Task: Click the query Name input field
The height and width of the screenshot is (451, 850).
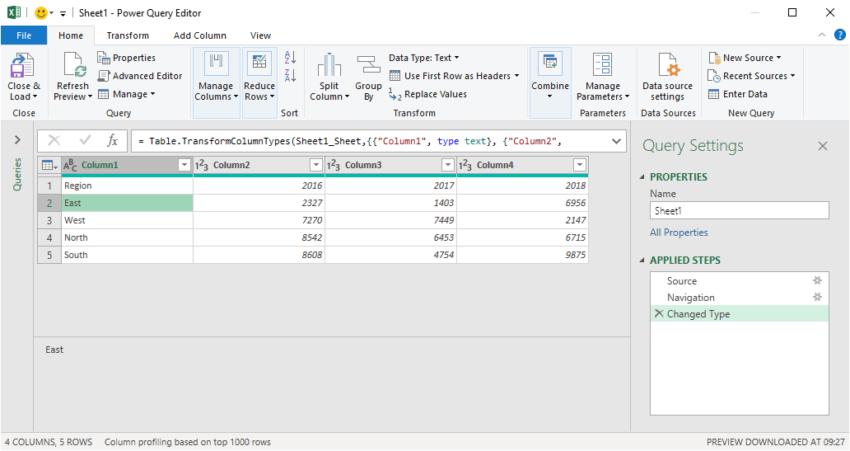Action: click(x=739, y=211)
